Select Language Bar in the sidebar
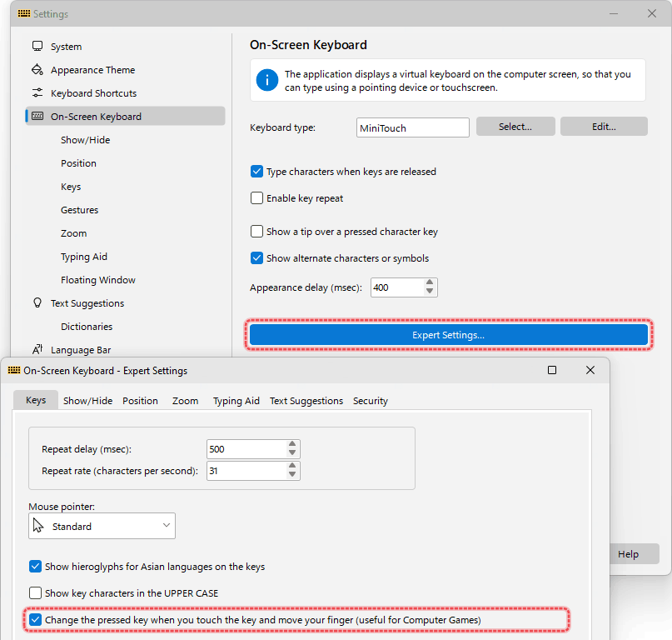This screenshot has width=672, height=640. click(81, 350)
